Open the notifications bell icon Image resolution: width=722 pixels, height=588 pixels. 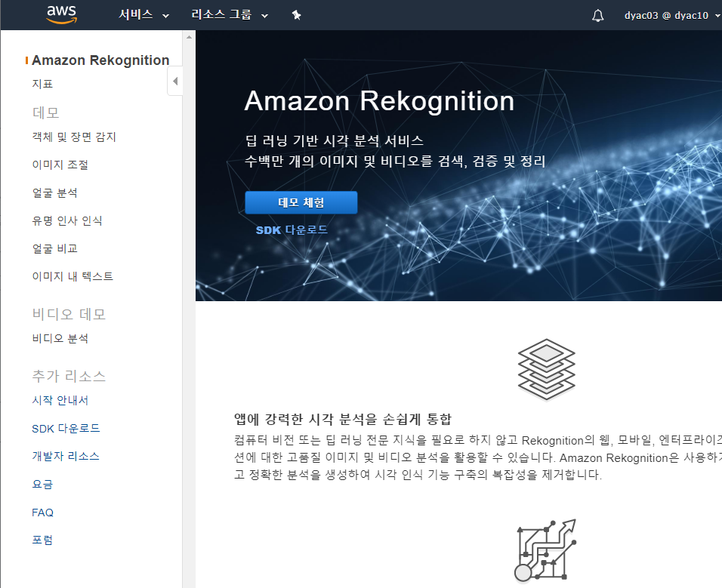pos(597,16)
